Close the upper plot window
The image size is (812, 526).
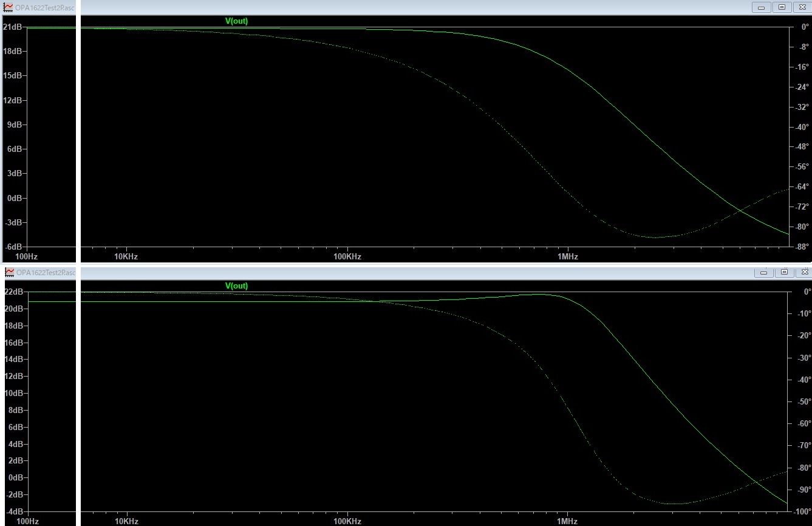[x=802, y=7]
